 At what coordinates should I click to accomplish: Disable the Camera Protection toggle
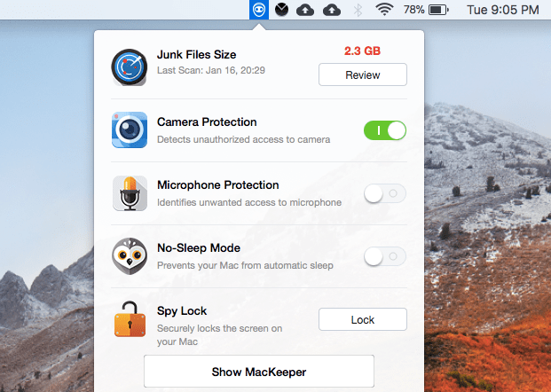pyautogui.click(x=384, y=130)
